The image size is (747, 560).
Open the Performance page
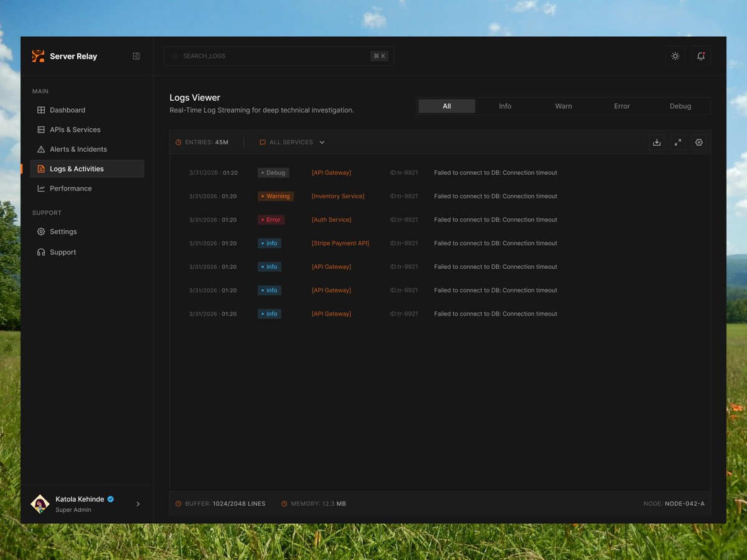pyautogui.click(x=70, y=188)
